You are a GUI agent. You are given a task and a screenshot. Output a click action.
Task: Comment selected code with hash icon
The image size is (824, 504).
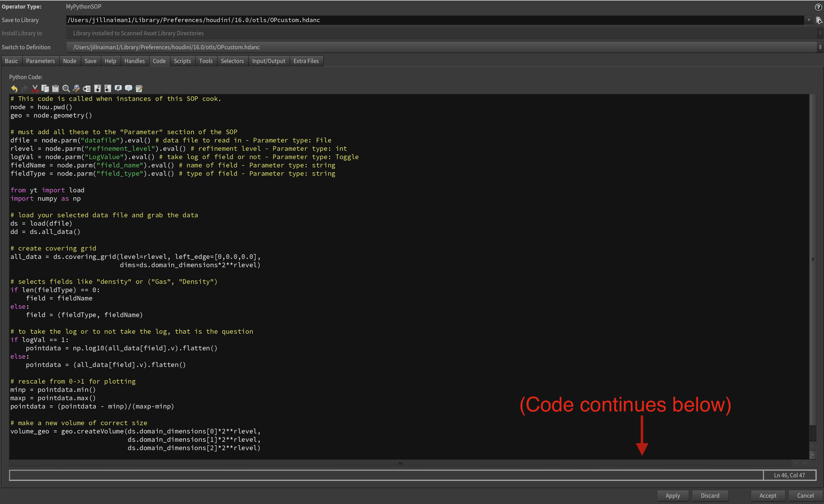click(118, 89)
